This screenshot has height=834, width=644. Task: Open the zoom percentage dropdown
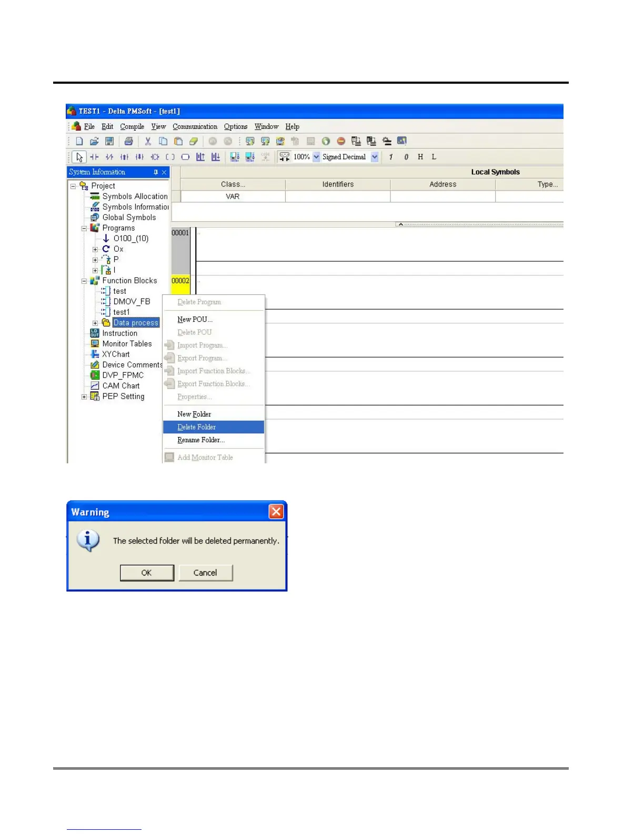[x=316, y=157]
